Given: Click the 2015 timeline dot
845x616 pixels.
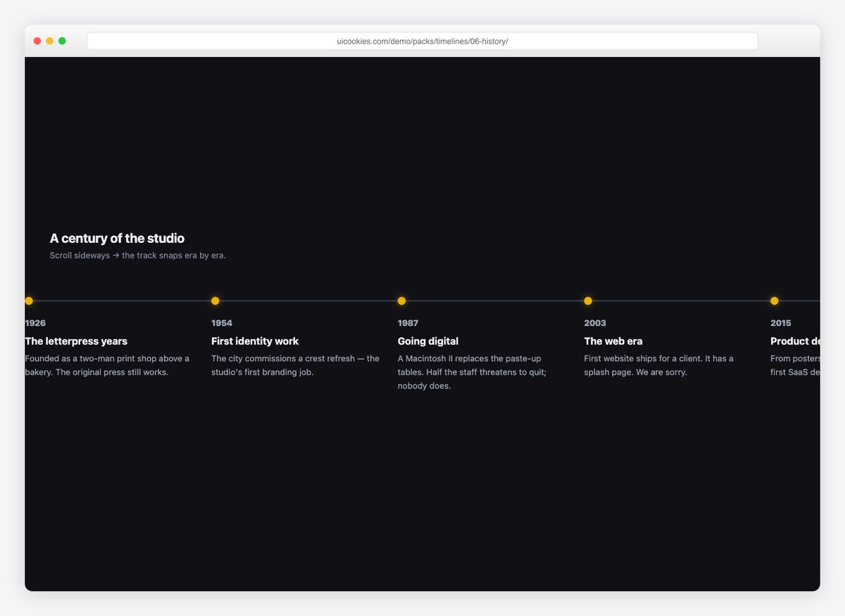Looking at the screenshot, I should point(775,301).
